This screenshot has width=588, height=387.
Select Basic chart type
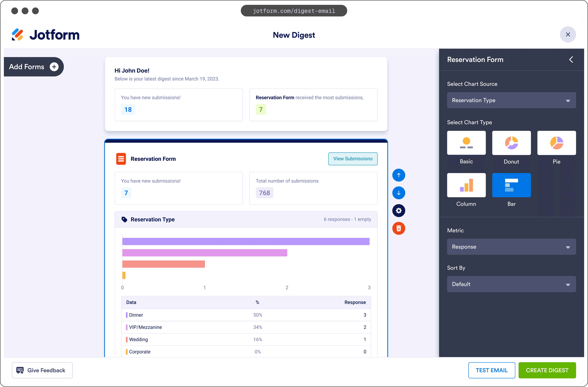(x=466, y=143)
